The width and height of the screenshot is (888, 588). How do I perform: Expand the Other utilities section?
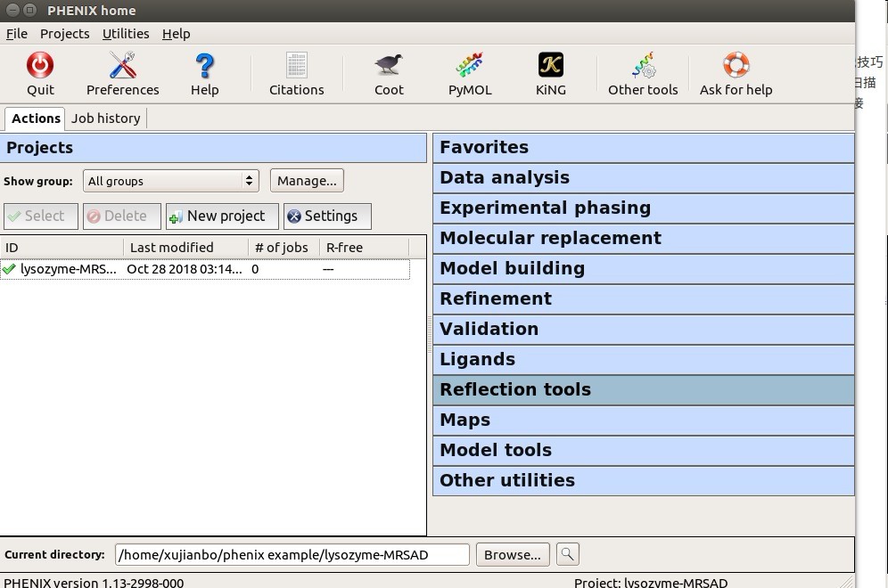(x=644, y=480)
